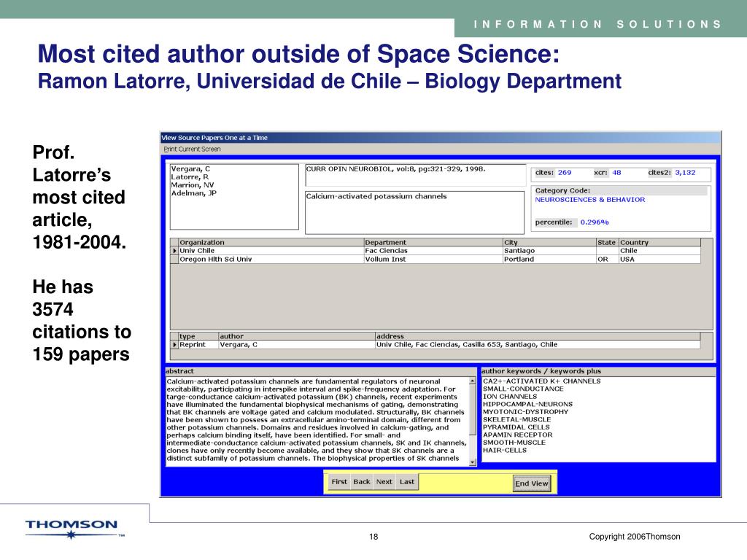Click the 'type' column header

tap(198, 336)
